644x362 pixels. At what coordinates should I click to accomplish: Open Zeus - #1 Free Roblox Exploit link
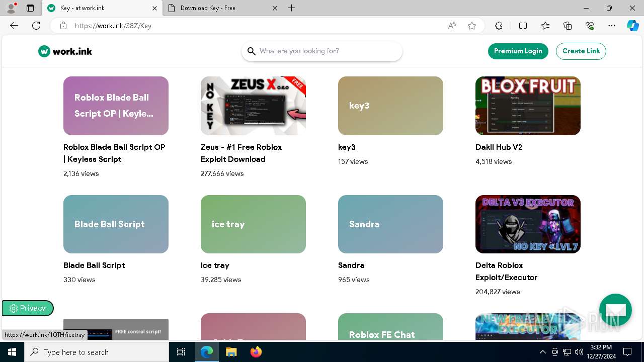click(241, 153)
